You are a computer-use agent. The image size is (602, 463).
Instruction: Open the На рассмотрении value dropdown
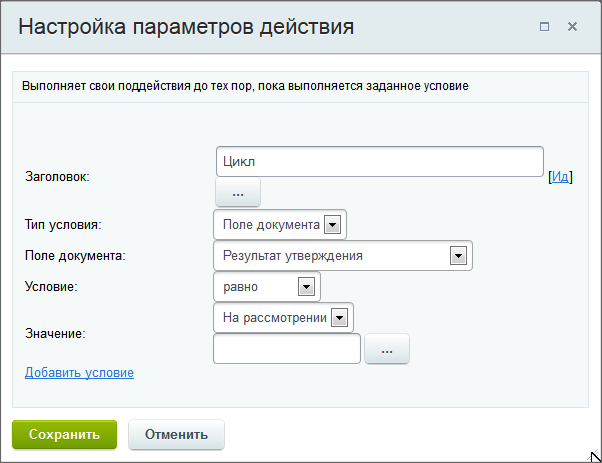pyautogui.click(x=283, y=318)
